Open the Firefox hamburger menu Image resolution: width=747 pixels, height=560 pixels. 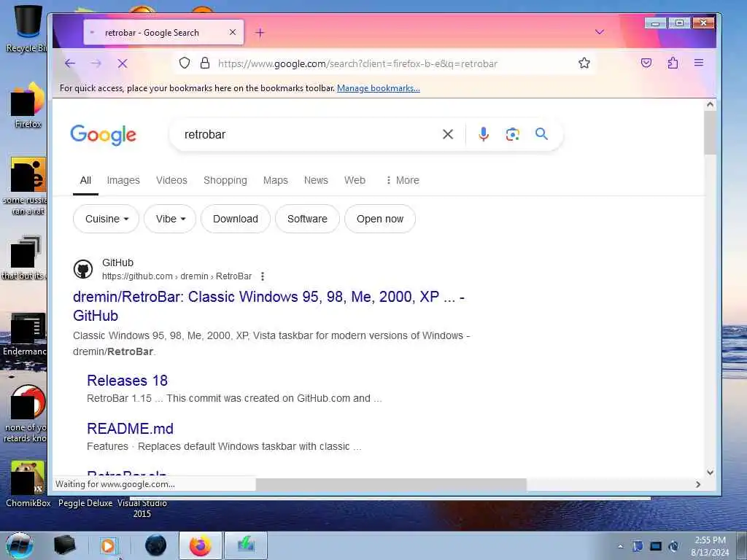(x=699, y=63)
